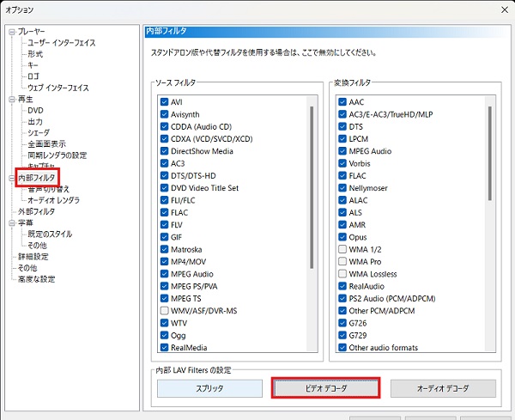
Task: Collapse the 字幕 tree node
Action: [x=12, y=222]
